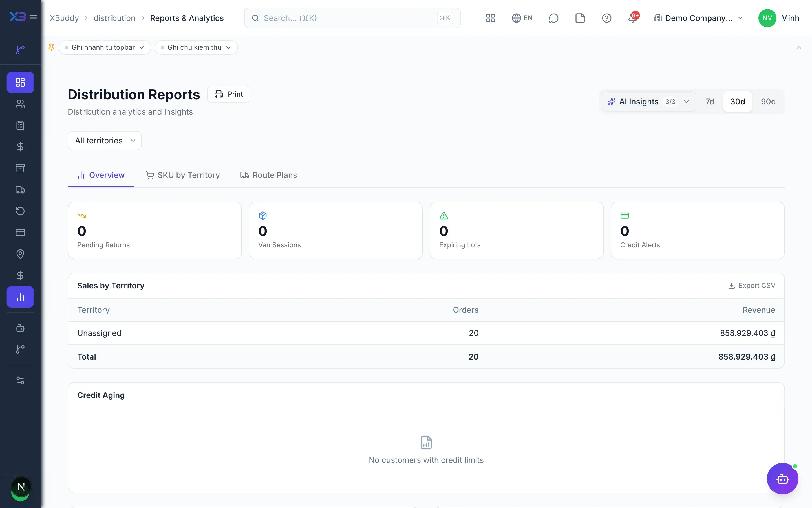Open the Pending Returns card
Viewport: 812px width, 508px height.
[x=155, y=230]
